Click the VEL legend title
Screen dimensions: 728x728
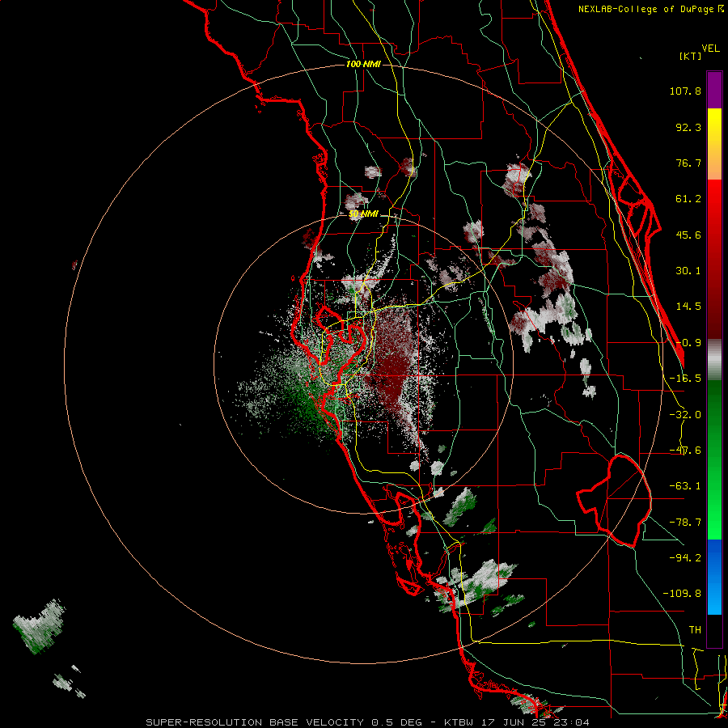711,48
